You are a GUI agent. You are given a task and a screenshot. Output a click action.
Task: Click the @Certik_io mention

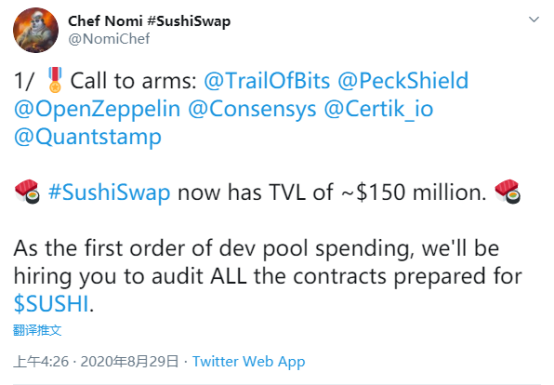[x=378, y=109]
